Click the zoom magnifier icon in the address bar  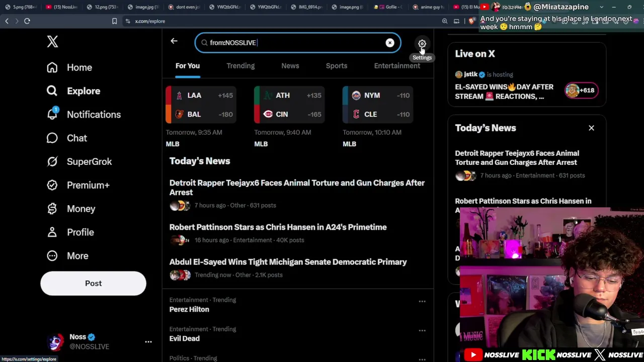445,21
